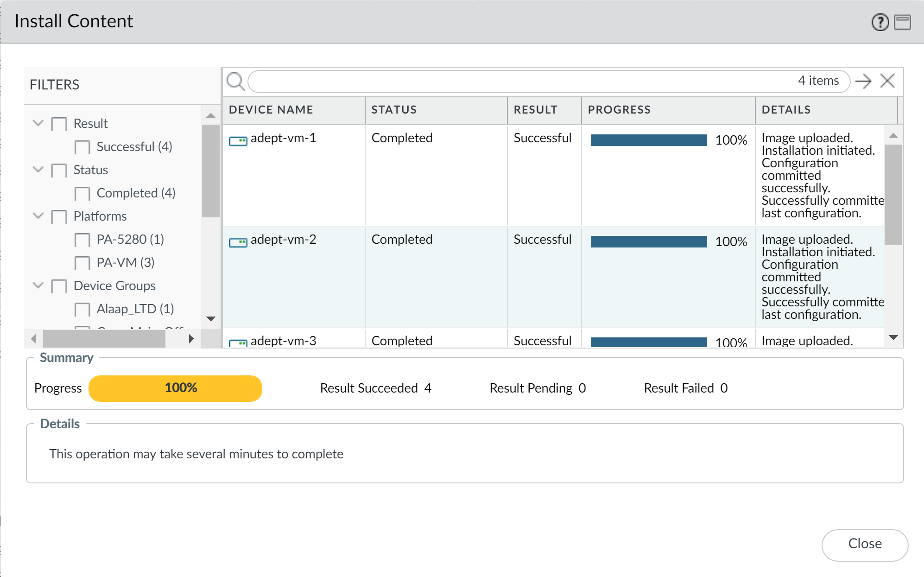Click the yellow 100% summary progress bar

coord(175,388)
